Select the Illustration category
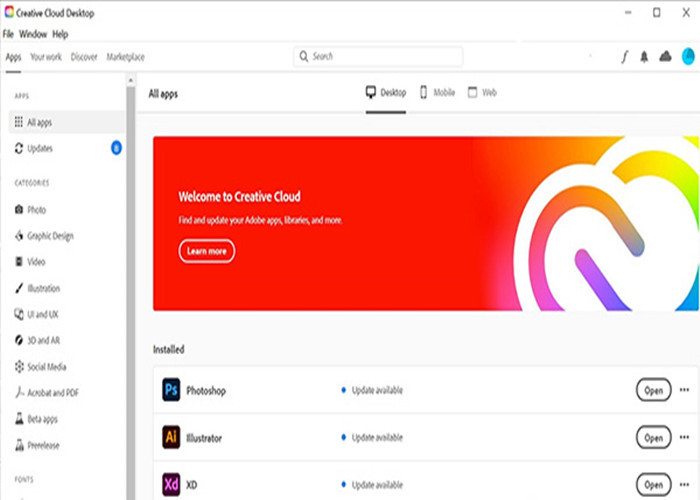Image resolution: width=700 pixels, height=500 pixels. click(x=37, y=288)
